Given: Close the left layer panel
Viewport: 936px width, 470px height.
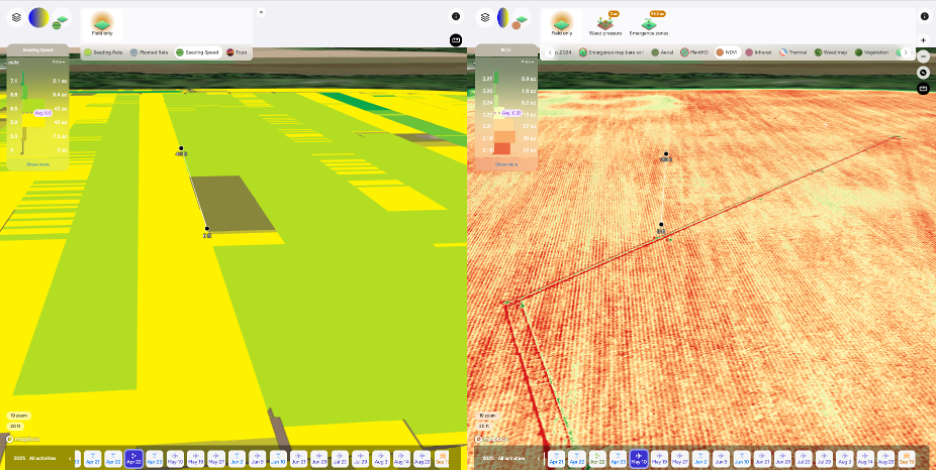Looking at the screenshot, I should (x=261, y=12).
